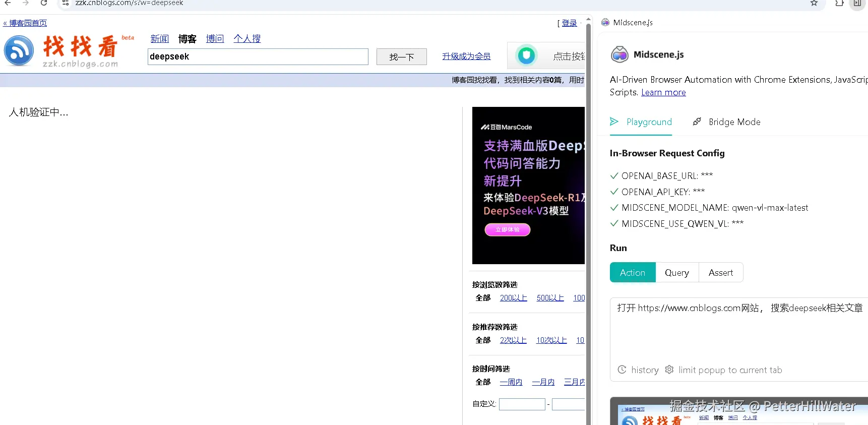The image size is (868, 425).
Task: Filter time by 三月内
Action: click(574, 382)
